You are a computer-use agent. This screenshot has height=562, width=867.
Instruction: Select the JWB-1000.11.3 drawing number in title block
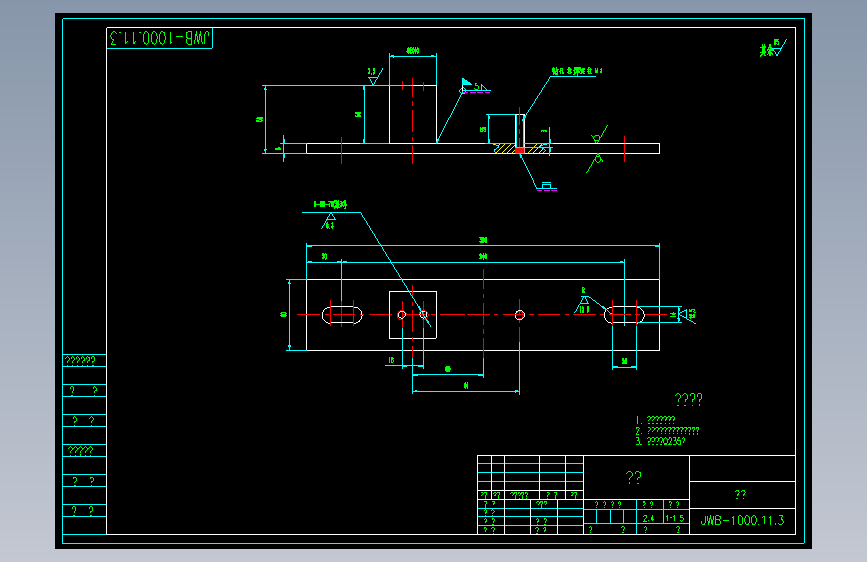742,521
